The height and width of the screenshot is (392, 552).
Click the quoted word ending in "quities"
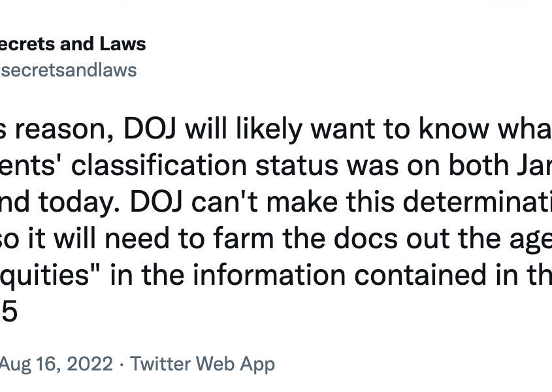point(50,276)
